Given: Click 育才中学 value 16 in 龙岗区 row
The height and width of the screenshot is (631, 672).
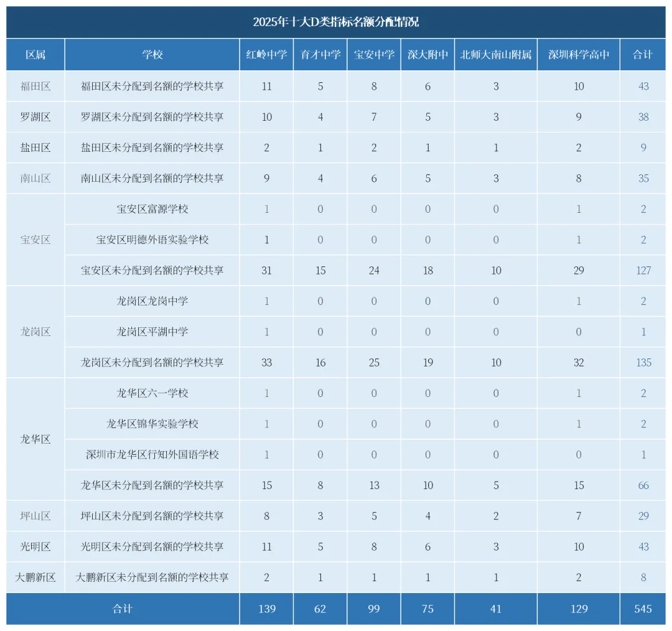Looking at the screenshot, I should click(320, 363).
